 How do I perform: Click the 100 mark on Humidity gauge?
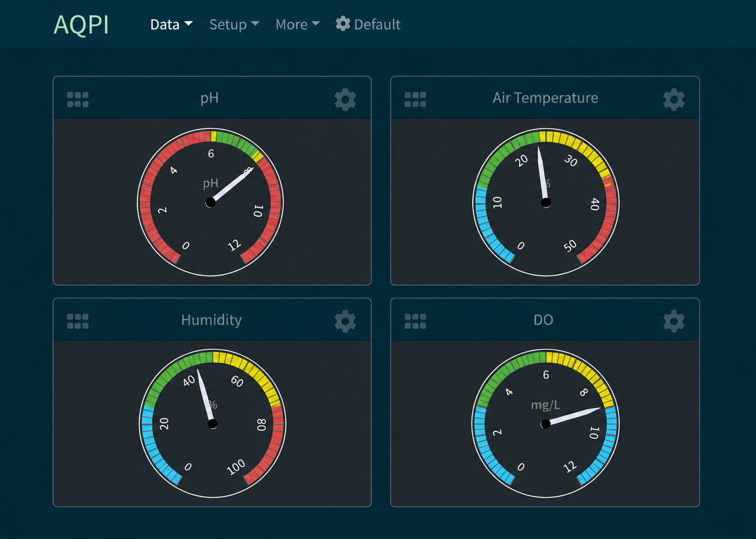click(236, 467)
